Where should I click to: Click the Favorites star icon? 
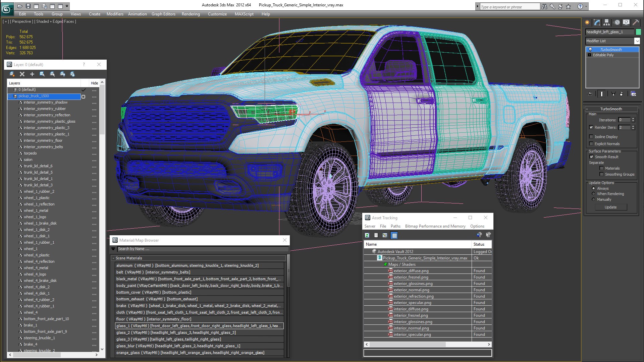[x=569, y=6]
